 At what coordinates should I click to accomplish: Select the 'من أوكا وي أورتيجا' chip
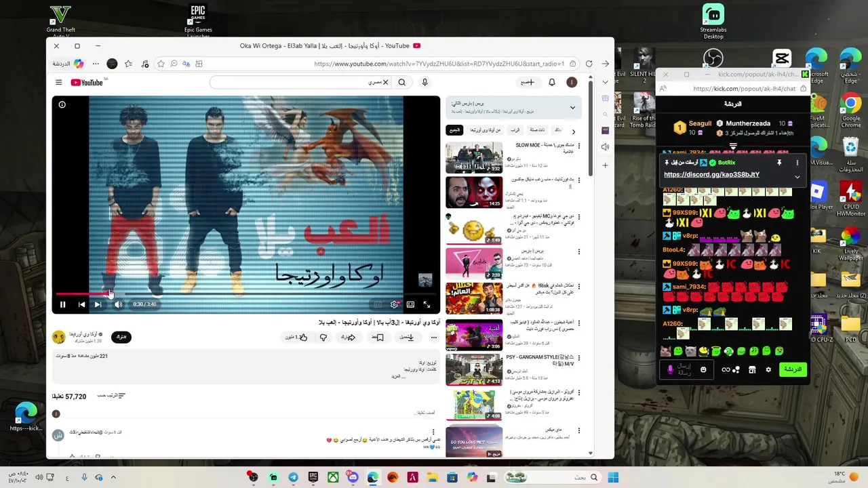pos(484,129)
